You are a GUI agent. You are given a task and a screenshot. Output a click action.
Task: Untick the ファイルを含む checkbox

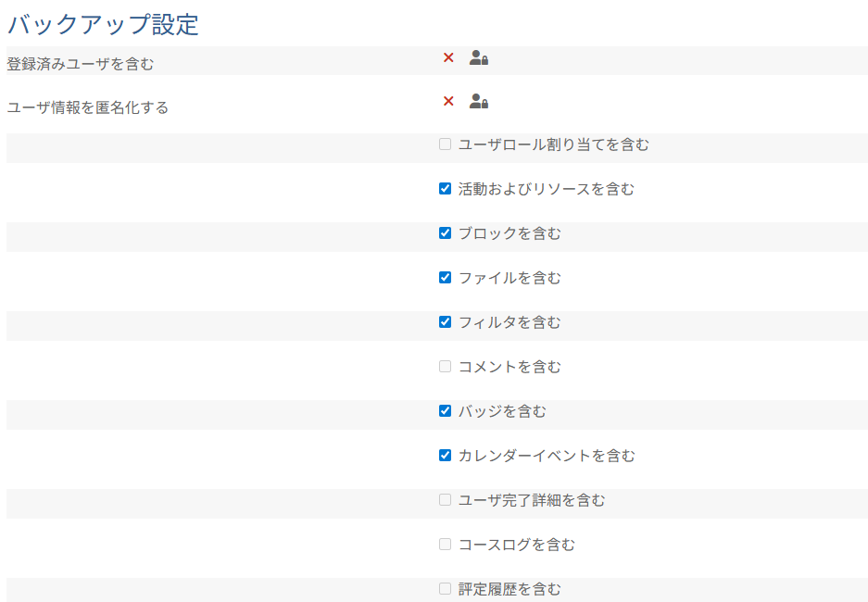(x=445, y=278)
